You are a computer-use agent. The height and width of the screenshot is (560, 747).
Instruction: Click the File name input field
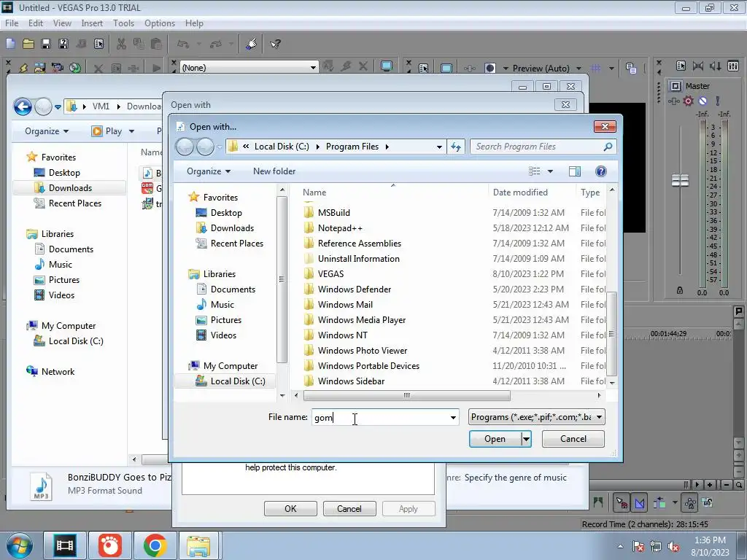385,418
